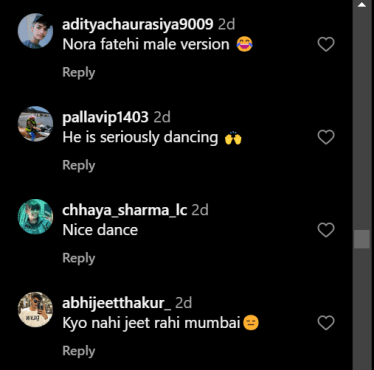Viewport: 374px width, 370px height.
Task: Click the comments scrollbar thumb
Action: (x=362, y=239)
